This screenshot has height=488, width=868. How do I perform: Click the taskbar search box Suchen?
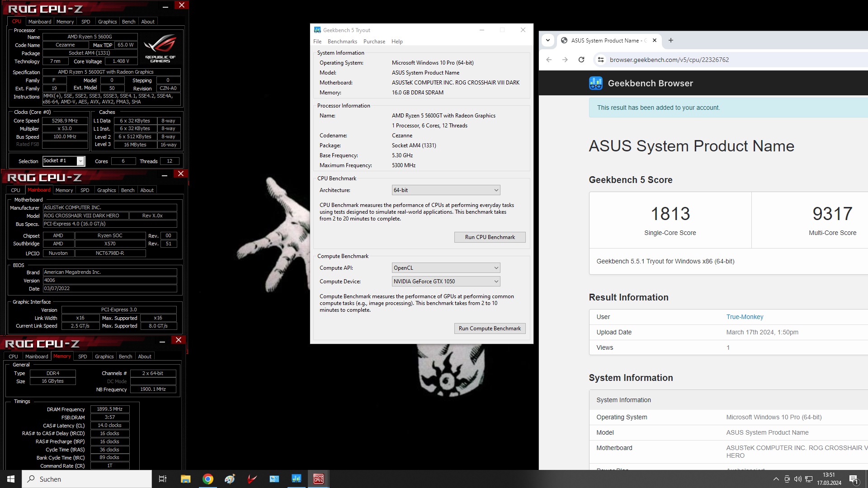pos(87,479)
